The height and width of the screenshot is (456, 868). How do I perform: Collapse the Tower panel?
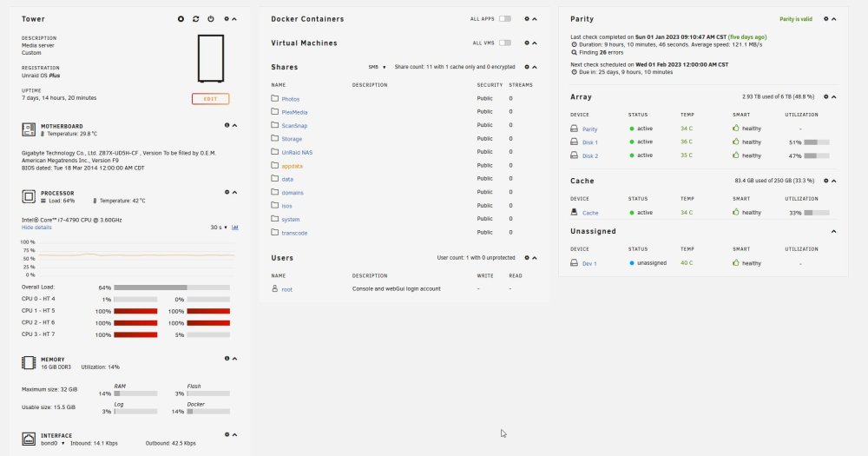pyautogui.click(x=234, y=19)
